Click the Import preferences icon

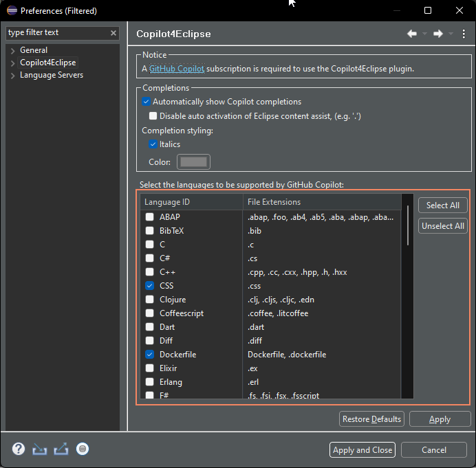[40, 449]
